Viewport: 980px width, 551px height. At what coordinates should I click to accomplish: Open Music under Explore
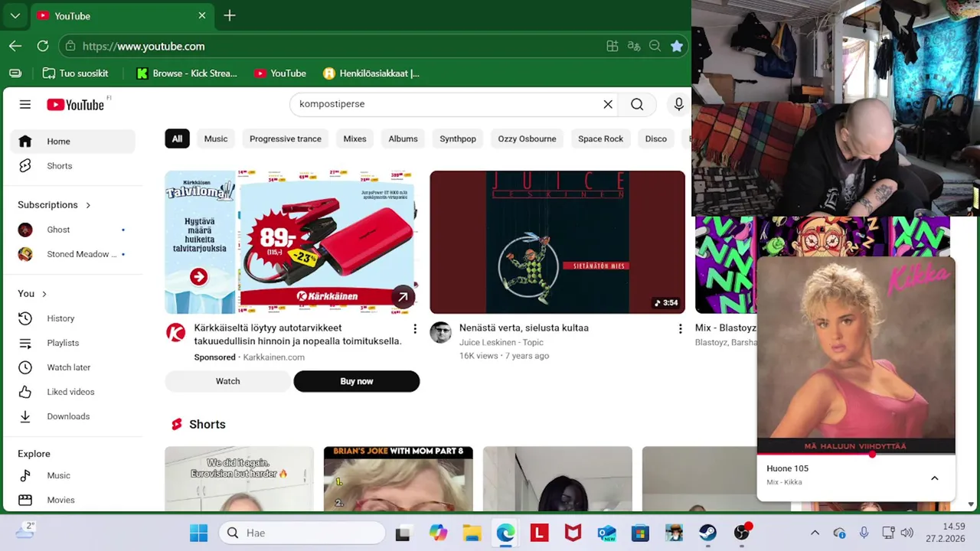coord(73,475)
